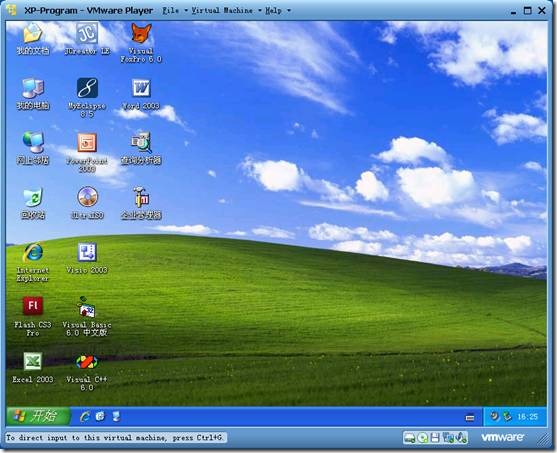The image size is (557, 453).
Task: Open the File menu in VMware Player
Action: pyautogui.click(x=174, y=11)
